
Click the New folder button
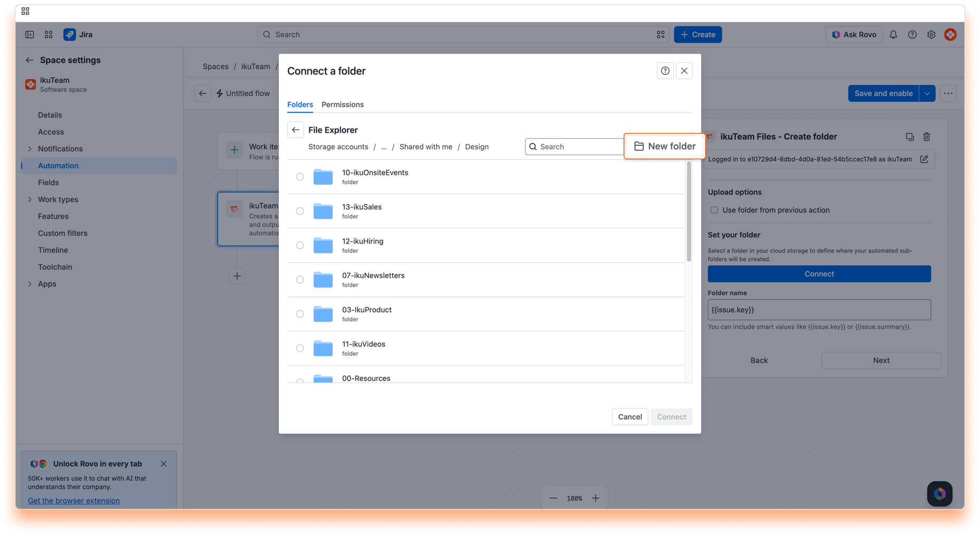pyautogui.click(x=664, y=146)
